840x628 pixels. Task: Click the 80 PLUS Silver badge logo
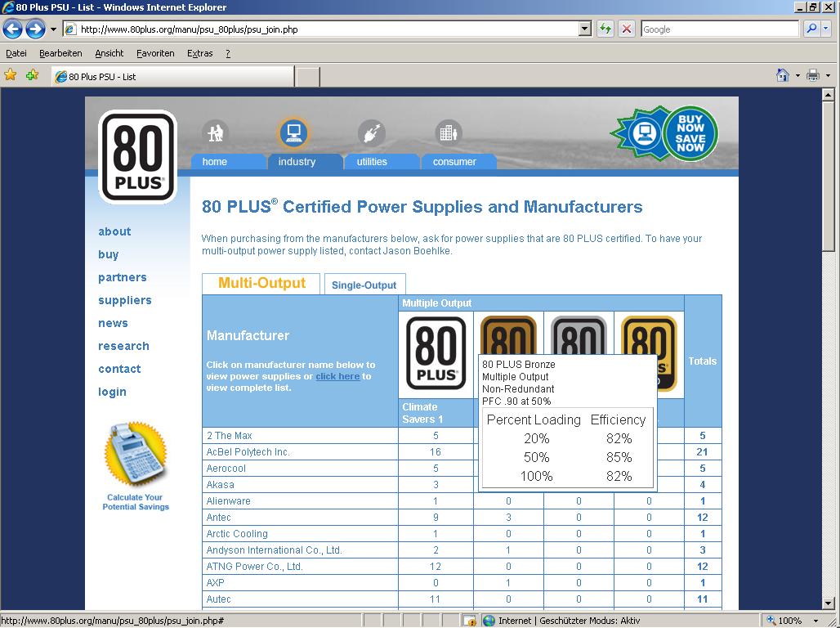click(x=579, y=335)
